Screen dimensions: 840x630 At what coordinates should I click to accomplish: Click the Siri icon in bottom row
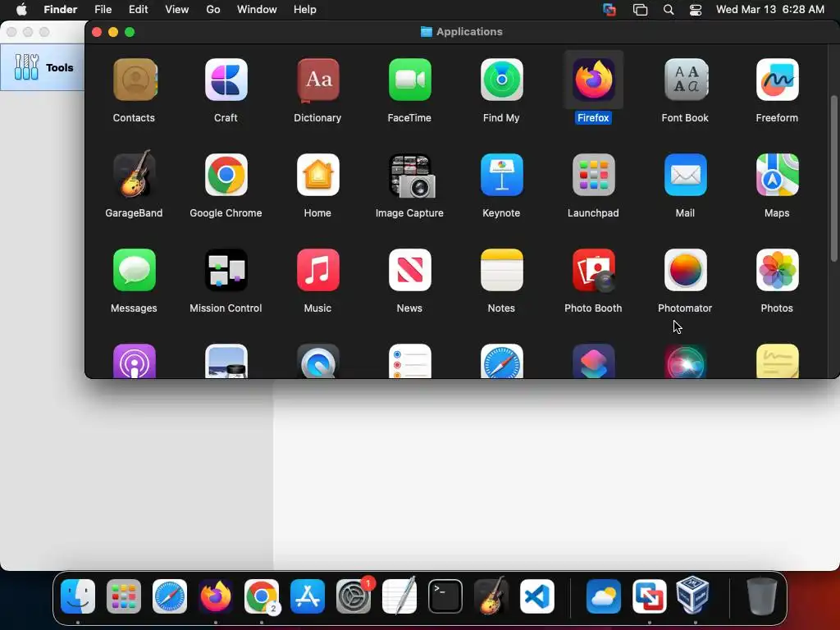pos(686,361)
